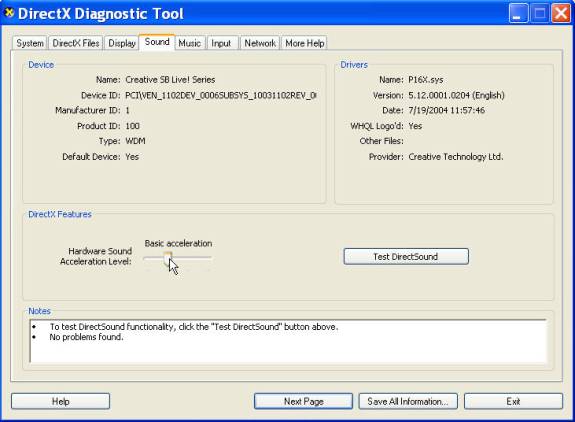Open the More Help tab
575x422 pixels.
(x=305, y=43)
